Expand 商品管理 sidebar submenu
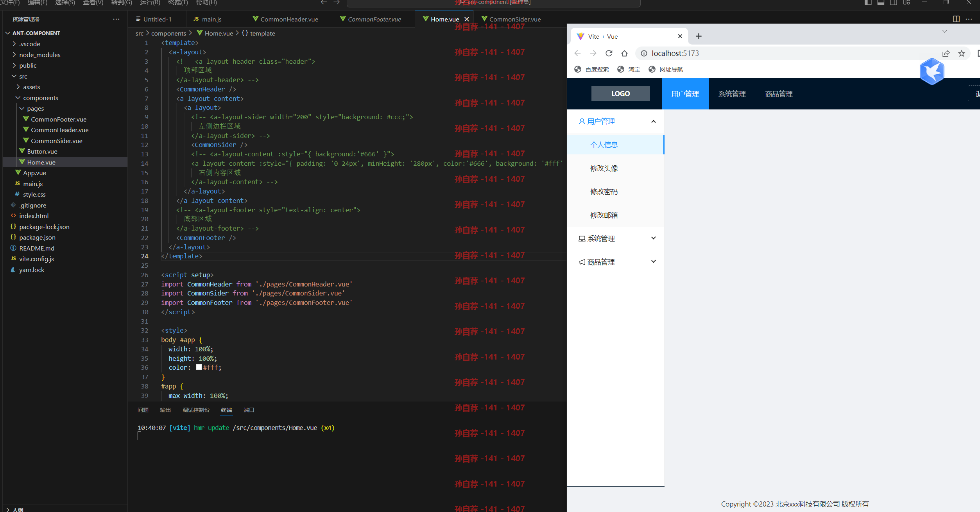Viewport: 980px width, 512px height. [x=616, y=262]
